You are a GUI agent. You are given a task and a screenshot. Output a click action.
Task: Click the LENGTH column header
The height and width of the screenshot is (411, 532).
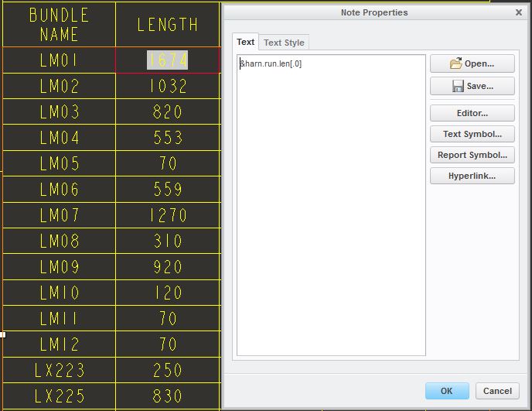coord(168,25)
